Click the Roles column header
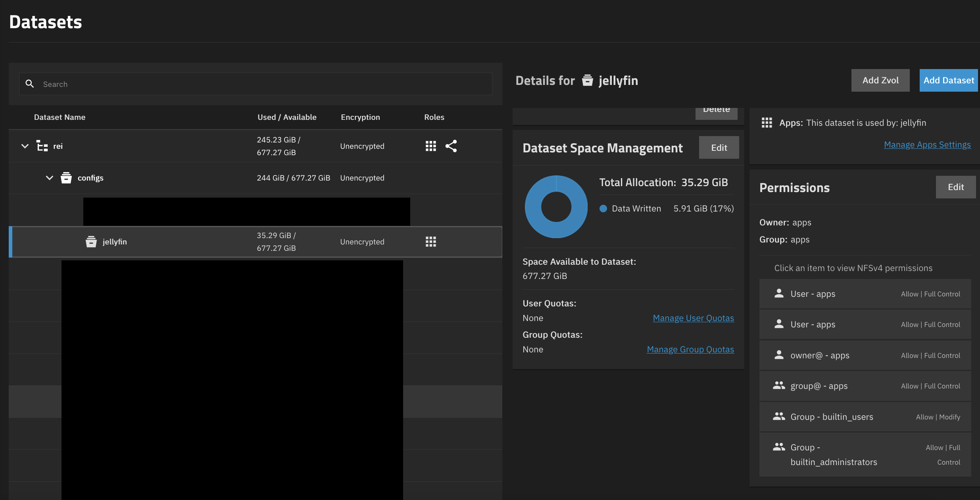 (434, 117)
